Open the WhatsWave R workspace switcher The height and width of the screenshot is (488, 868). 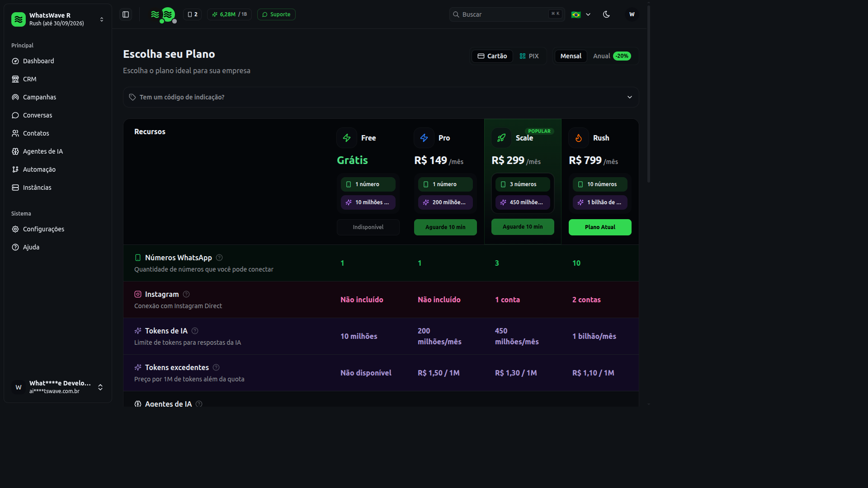pyautogui.click(x=58, y=19)
